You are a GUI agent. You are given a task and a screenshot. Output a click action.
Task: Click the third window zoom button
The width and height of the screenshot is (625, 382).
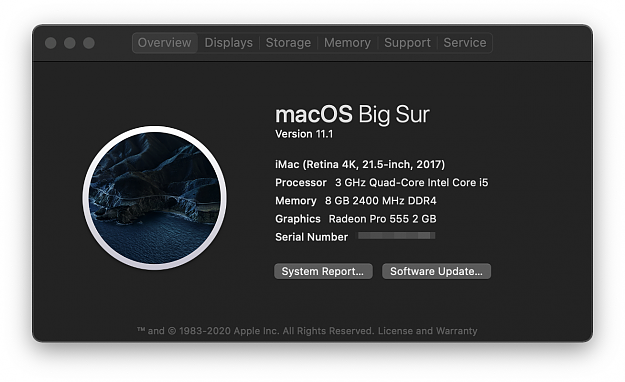89,43
